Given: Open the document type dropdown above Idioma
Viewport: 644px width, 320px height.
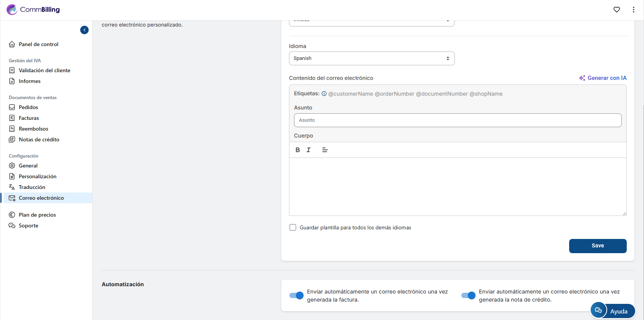Looking at the screenshot, I should [x=372, y=22].
